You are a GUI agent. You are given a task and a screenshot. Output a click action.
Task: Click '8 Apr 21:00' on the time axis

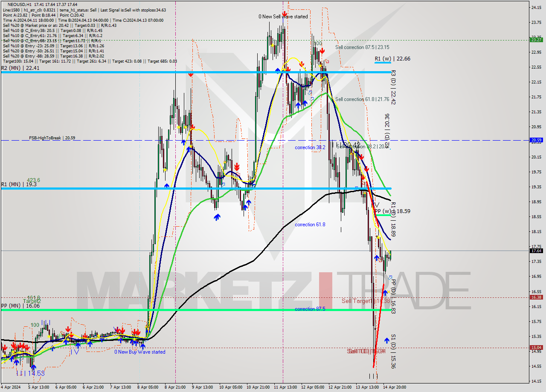(175, 387)
